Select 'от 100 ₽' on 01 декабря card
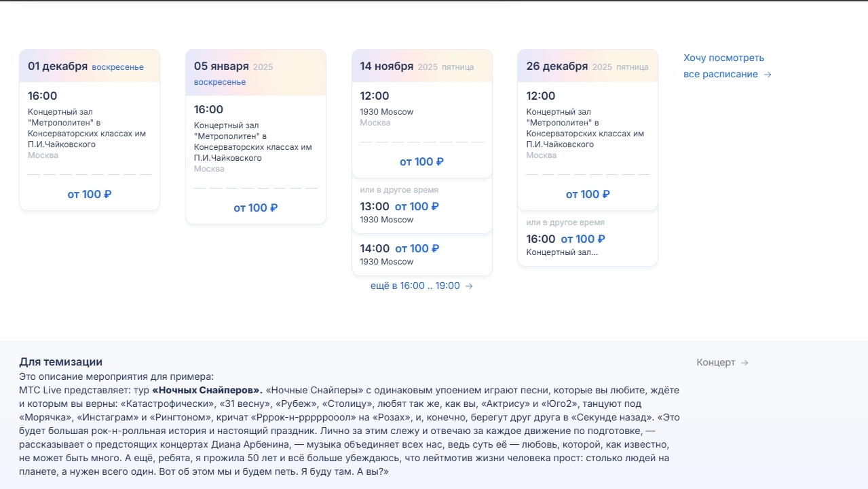The image size is (868, 489). (90, 195)
